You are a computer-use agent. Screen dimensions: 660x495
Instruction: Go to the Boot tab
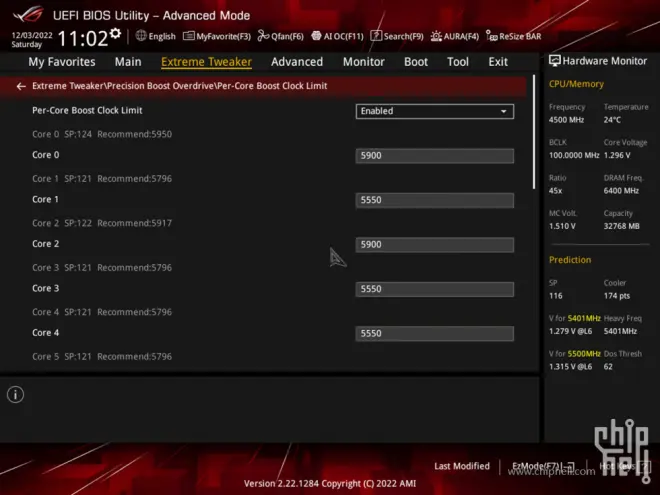(x=416, y=62)
